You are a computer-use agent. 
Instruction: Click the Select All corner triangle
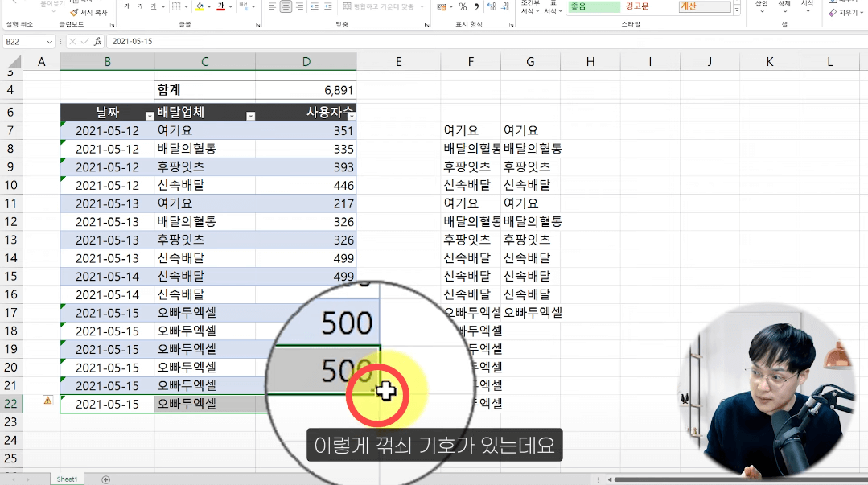click(14, 61)
